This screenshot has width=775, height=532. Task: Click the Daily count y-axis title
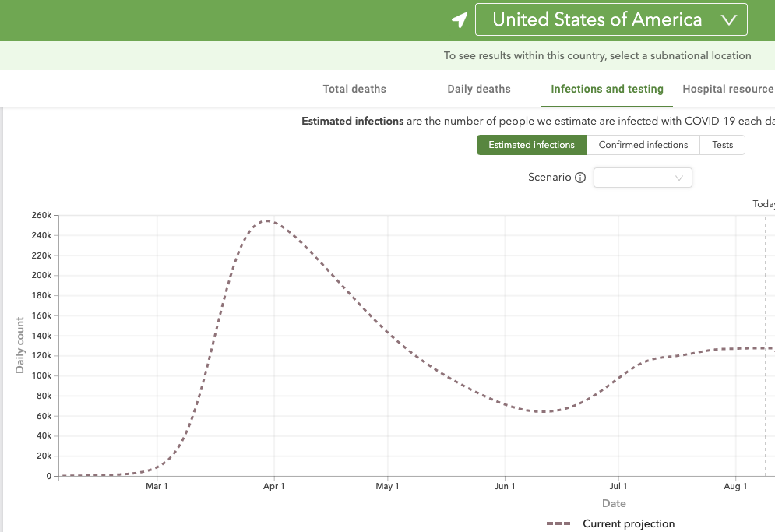coord(20,344)
